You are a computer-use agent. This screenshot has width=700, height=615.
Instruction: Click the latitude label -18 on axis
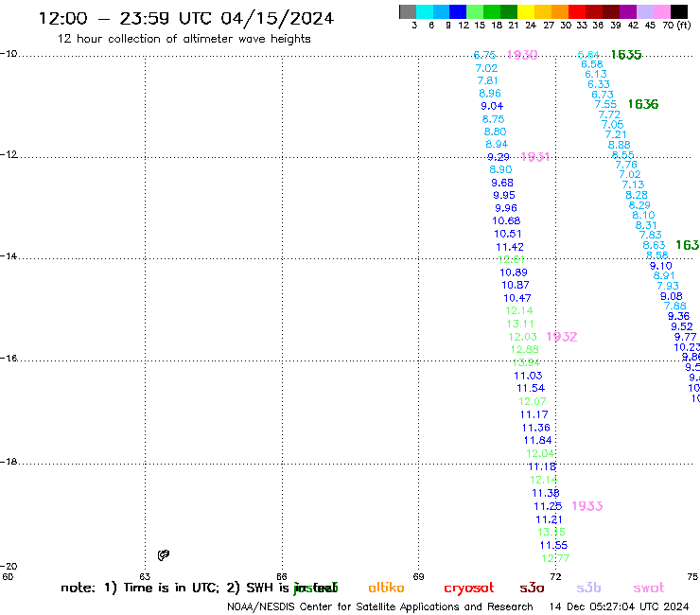(9, 462)
